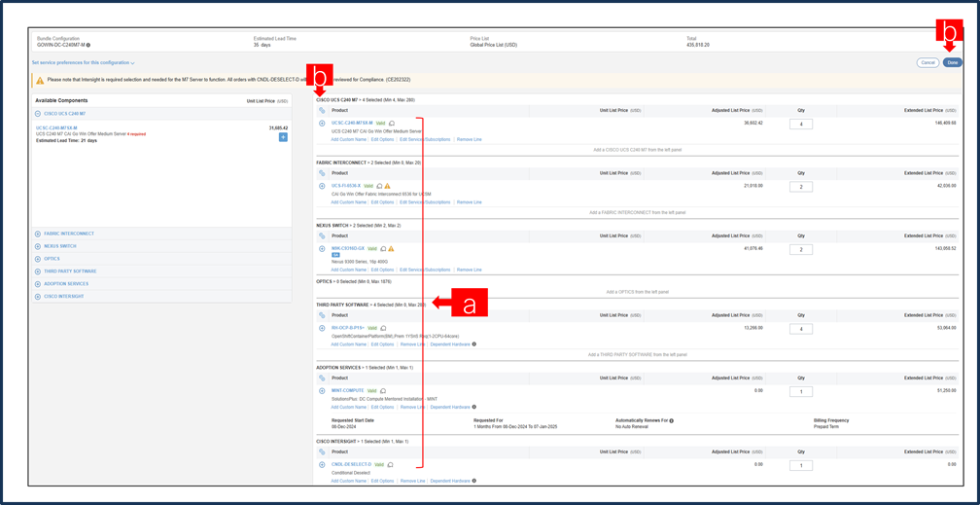Open comment bubble icon next to UCSC-C240-M7SX-M

pyautogui.click(x=392, y=124)
